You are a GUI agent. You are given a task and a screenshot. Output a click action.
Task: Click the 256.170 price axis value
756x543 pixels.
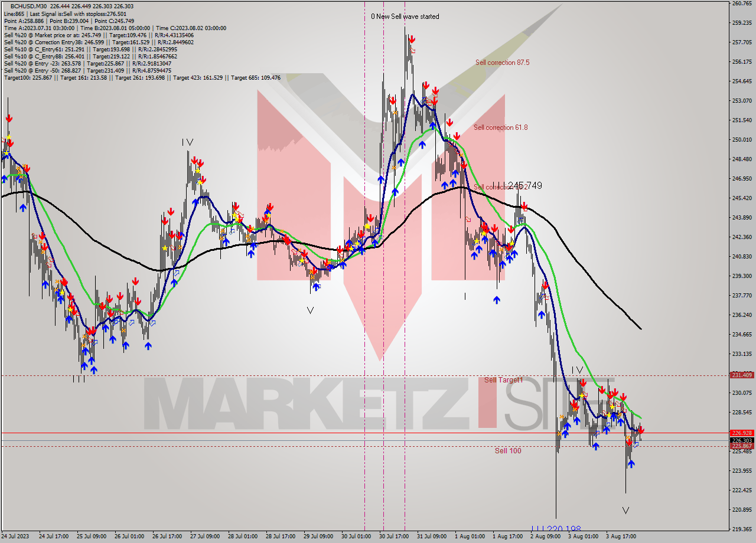tap(742, 62)
